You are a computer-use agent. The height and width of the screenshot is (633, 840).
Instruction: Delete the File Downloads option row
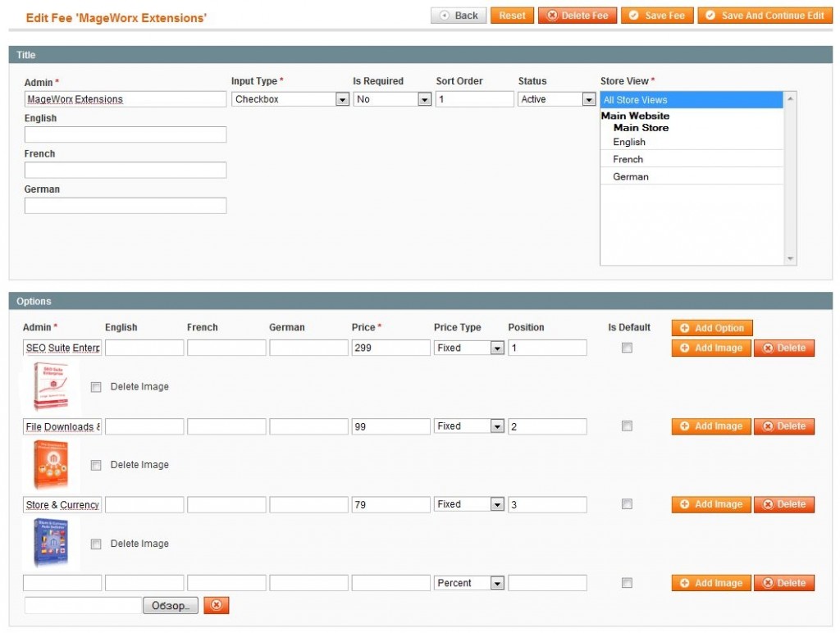click(x=784, y=426)
